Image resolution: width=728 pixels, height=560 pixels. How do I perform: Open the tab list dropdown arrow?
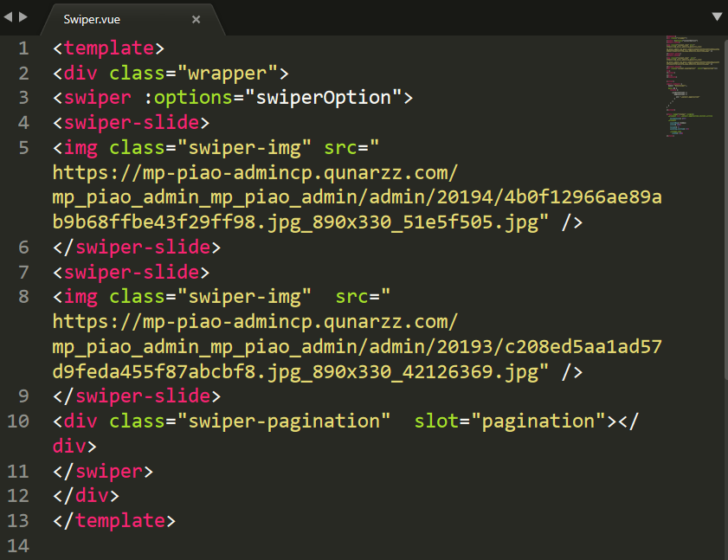(x=717, y=16)
